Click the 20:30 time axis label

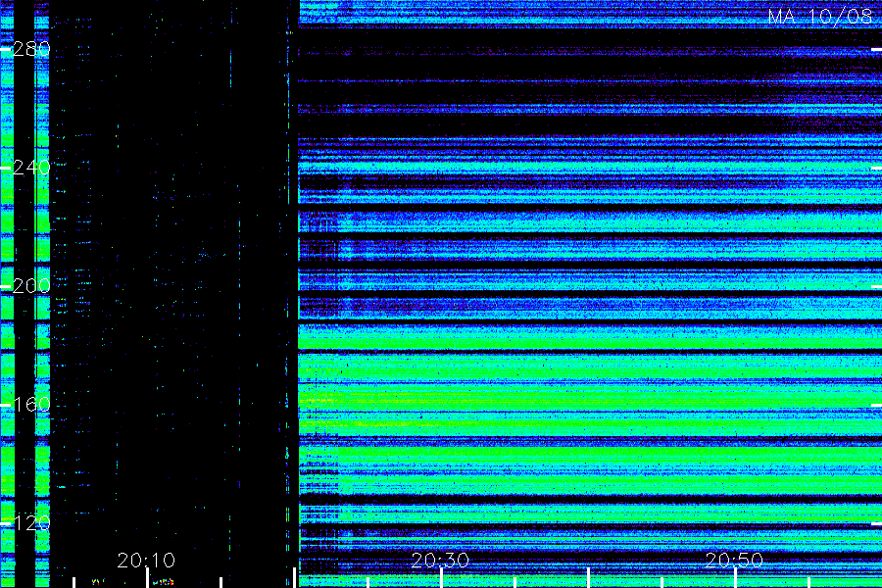point(440,561)
